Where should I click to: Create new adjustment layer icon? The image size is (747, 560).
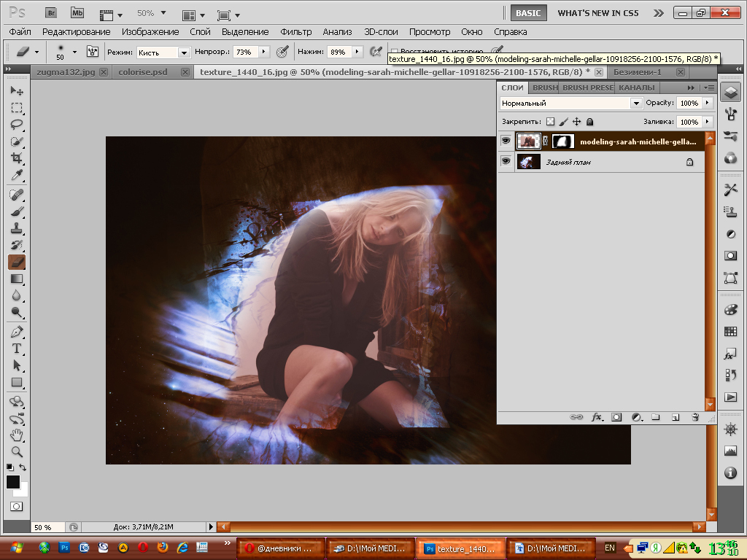click(x=637, y=417)
